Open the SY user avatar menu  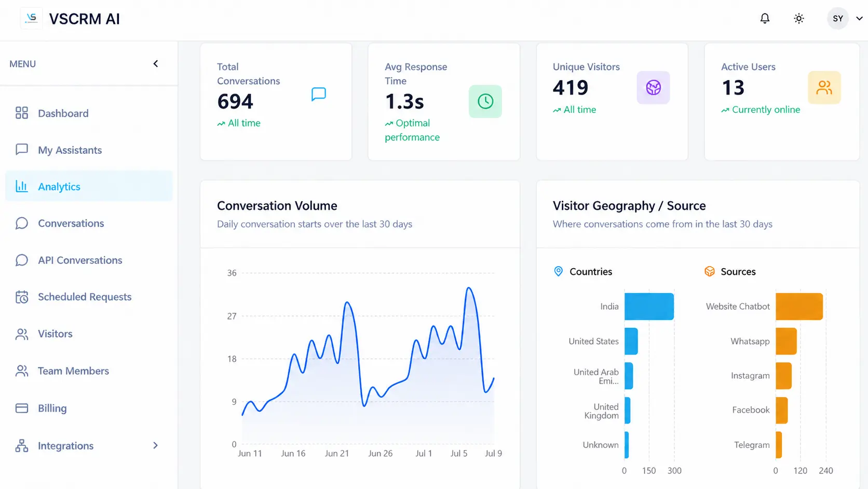coord(838,19)
